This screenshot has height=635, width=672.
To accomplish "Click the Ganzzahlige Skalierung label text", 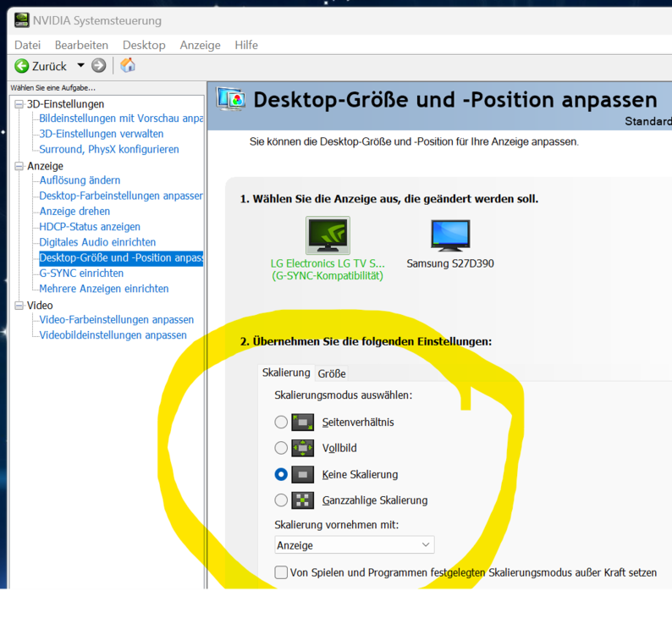I will 375,500.
